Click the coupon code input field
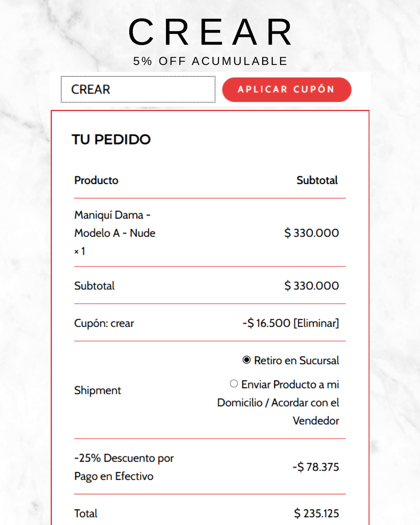This screenshot has width=420, height=525. 138,89
